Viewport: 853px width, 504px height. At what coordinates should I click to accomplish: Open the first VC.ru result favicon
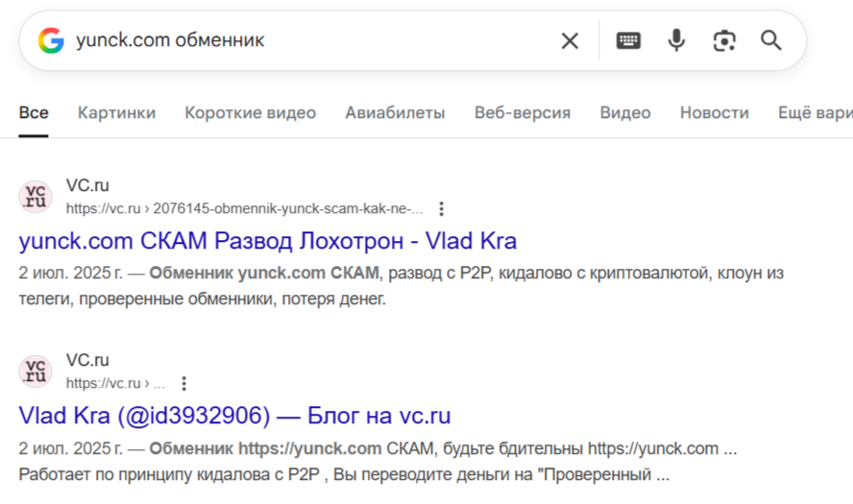(x=36, y=196)
